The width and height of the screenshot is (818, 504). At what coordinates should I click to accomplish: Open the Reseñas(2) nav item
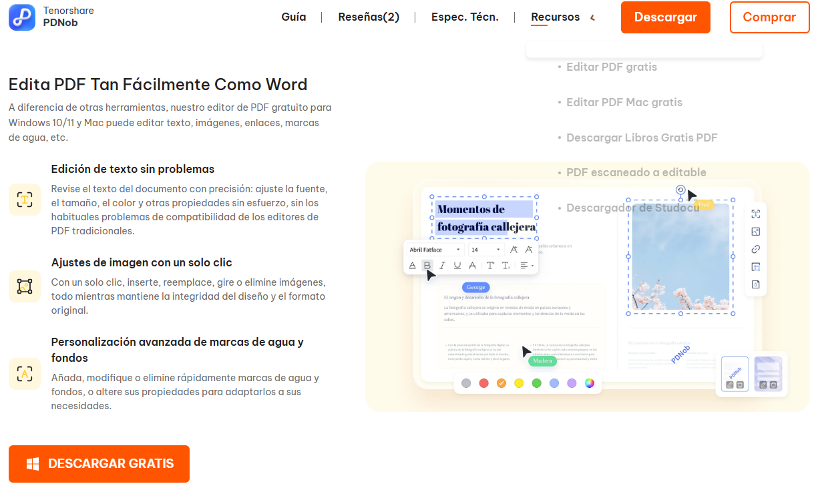(x=369, y=17)
